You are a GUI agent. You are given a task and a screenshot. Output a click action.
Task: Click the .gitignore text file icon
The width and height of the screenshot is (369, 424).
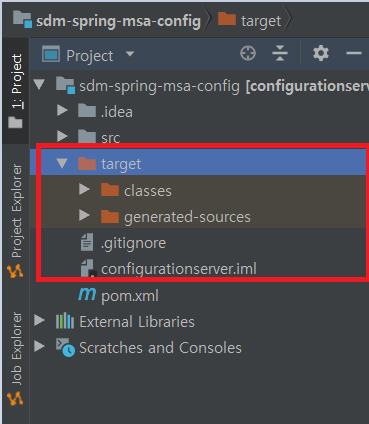pyautogui.click(x=87, y=242)
